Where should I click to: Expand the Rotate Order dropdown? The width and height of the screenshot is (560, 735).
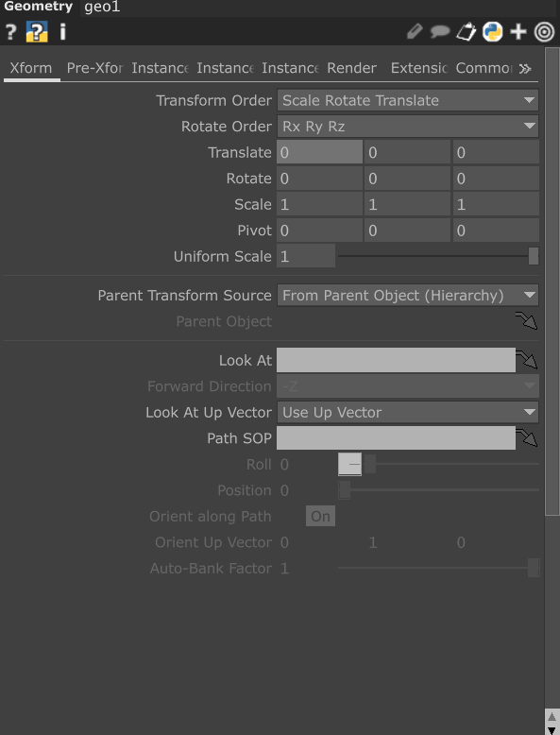pos(408,126)
